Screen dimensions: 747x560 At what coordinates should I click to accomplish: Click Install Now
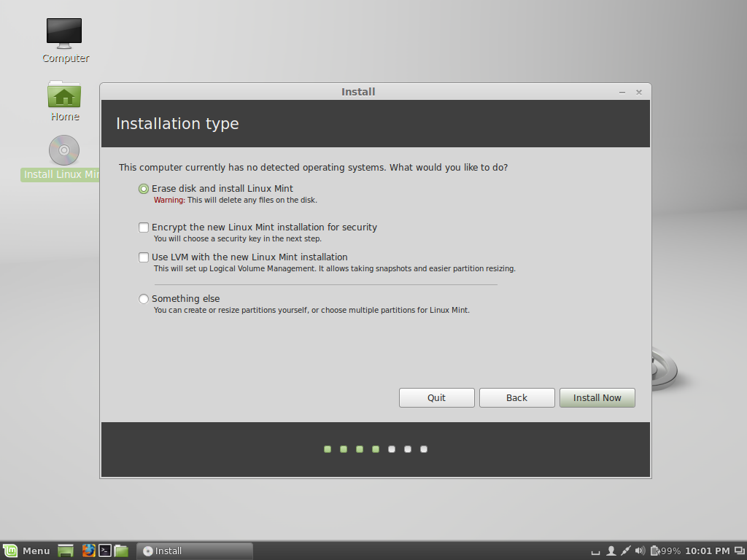(x=597, y=397)
